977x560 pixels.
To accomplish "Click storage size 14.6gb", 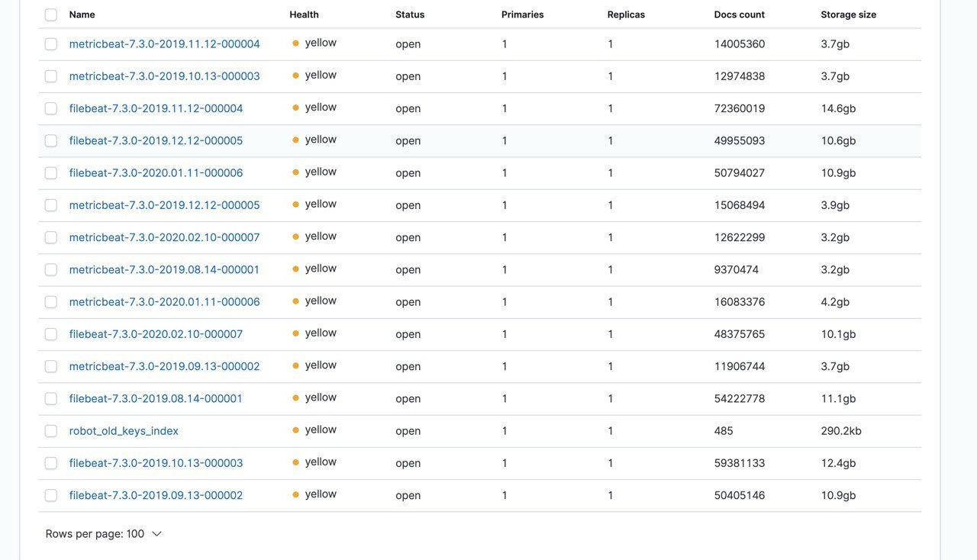I will [838, 108].
